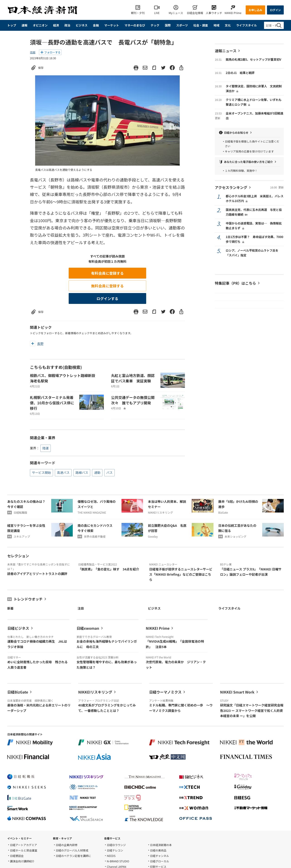Open the LIVE video camera icon
Image resolution: width=291 pixels, height=868 pixels.
pos(157,7)
